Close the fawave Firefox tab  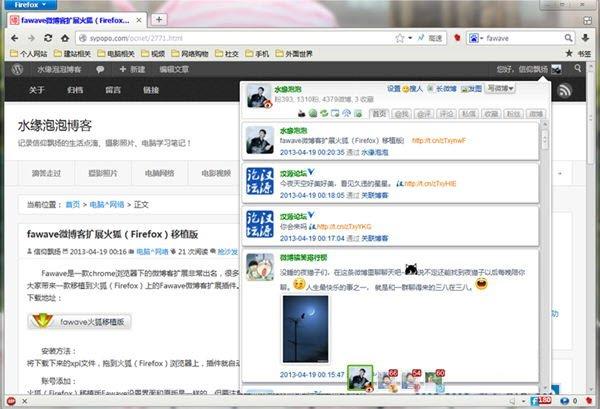[x=139, y=20]
